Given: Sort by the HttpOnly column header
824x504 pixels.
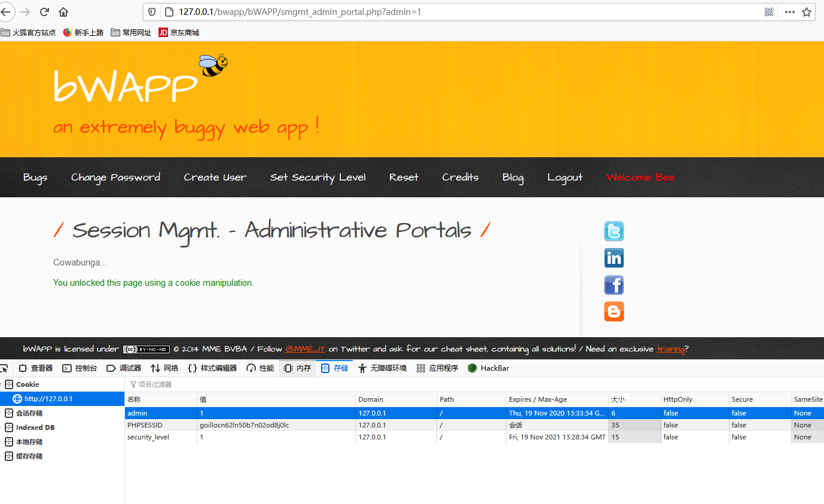Looking at the screenshot, I should pos(694,399).
